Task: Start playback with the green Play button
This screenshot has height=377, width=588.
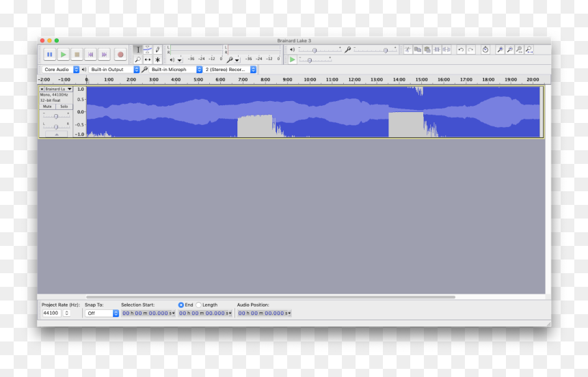Action: point(64,55)
